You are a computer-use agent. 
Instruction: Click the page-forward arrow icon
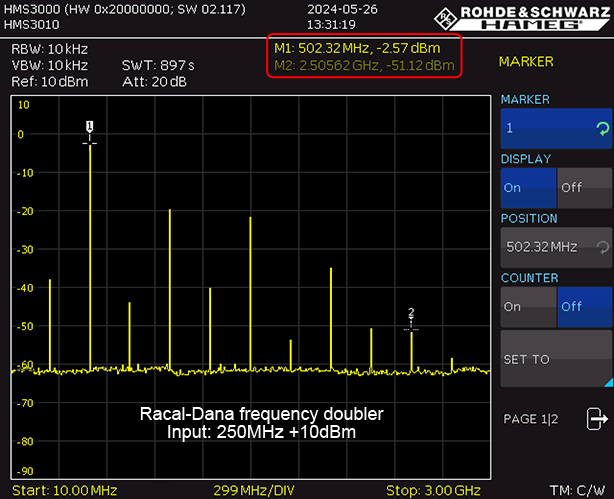[x=596, y=419]
